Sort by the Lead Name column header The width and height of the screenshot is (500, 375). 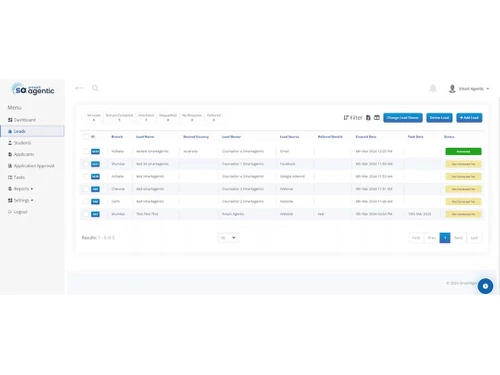click(x=145, y=137)
